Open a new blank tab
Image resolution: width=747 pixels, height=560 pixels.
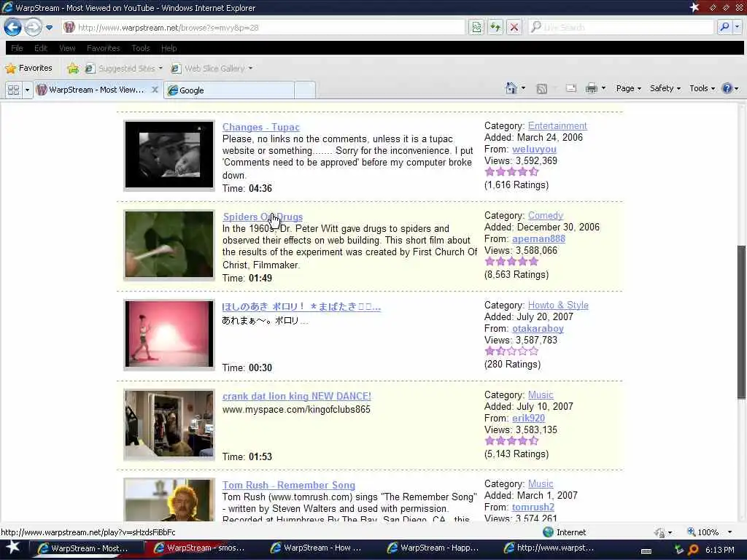(x=305, y=90)
